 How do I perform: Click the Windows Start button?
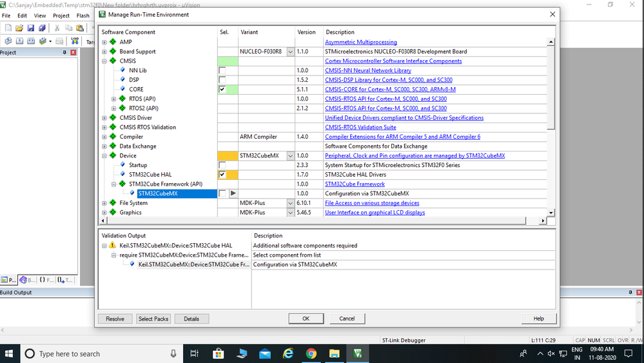pyautogui.click(x=9, y=353)
